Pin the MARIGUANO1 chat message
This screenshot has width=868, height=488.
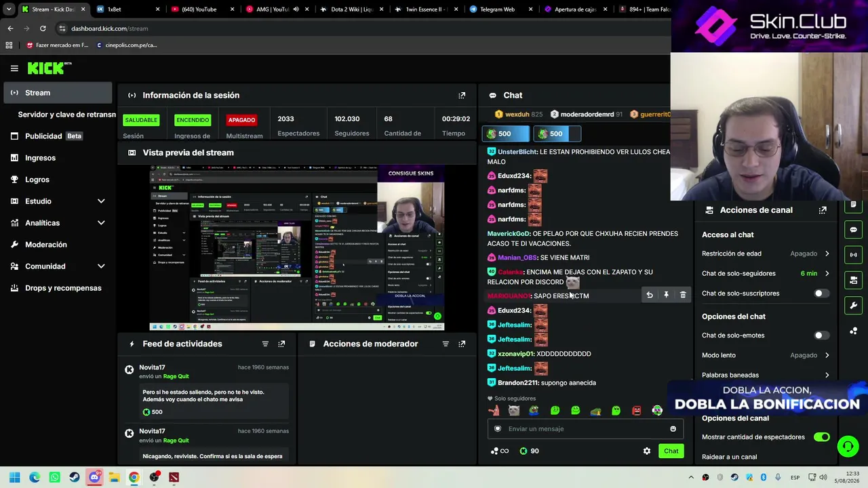click(x=666, y=295)
